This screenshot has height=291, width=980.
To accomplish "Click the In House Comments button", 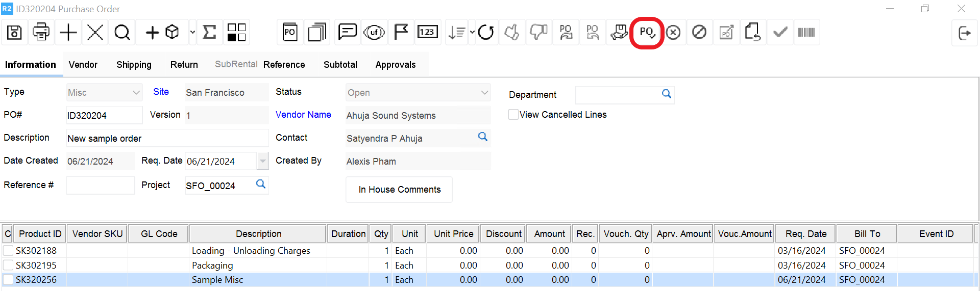I will click(399, 190).
